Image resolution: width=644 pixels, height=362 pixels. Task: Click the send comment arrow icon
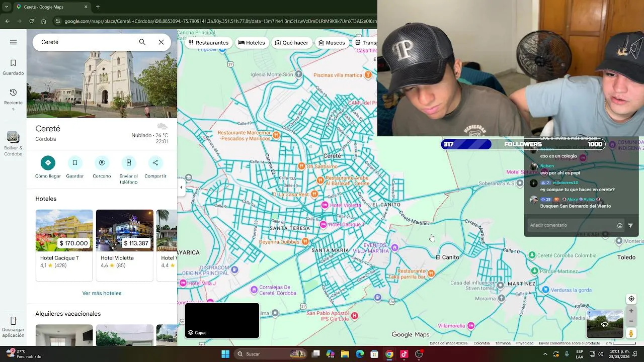click(x=630, y=226)
